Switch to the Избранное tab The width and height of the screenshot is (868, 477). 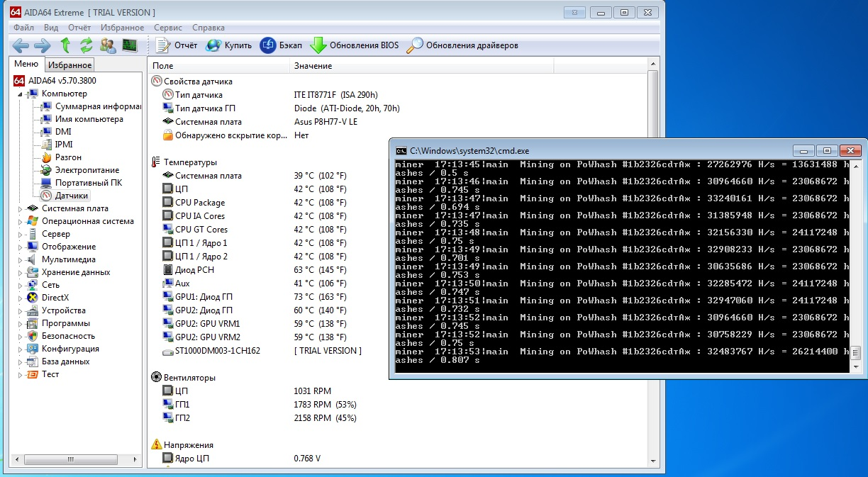click(69, 65)
